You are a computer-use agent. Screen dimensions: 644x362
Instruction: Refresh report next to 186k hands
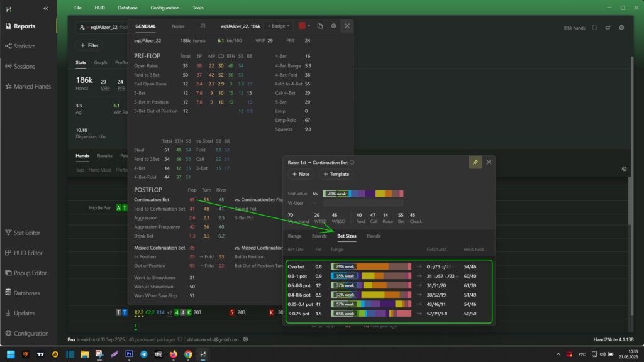click(594, 28)
